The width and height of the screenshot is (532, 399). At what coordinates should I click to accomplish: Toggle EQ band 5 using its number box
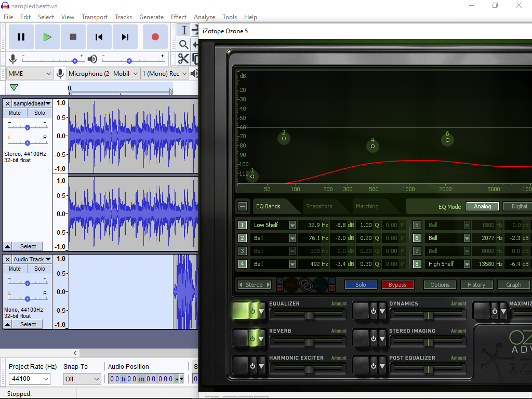(x=417, y=225)
